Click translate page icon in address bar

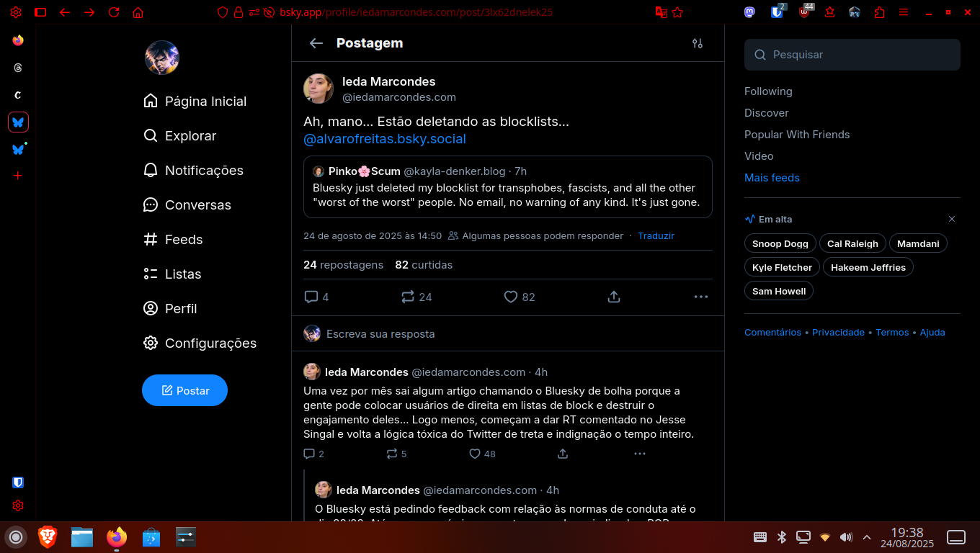point(661,12)
